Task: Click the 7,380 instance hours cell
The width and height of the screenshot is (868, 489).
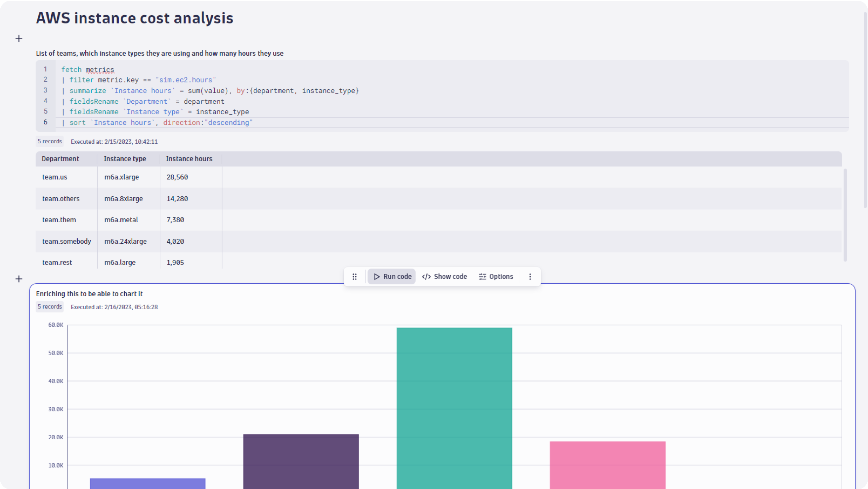Action: 175,220
